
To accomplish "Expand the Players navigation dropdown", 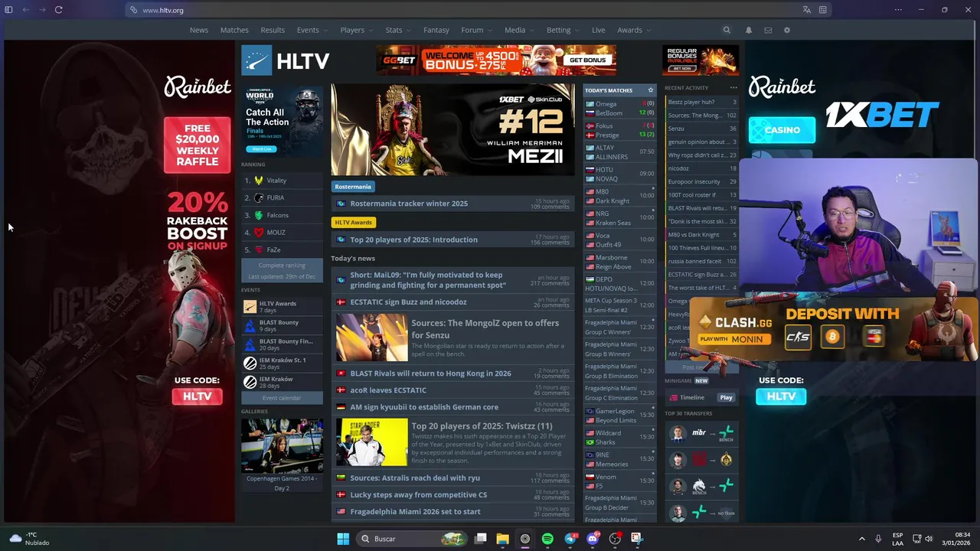I will [357, 30].
